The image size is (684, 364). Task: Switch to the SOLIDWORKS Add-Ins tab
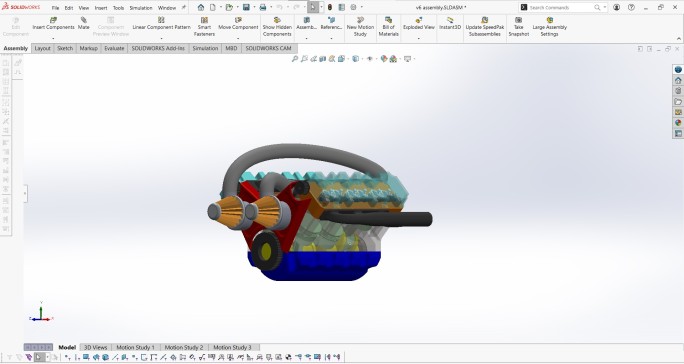pyautogui.click(x=158, y=48)
